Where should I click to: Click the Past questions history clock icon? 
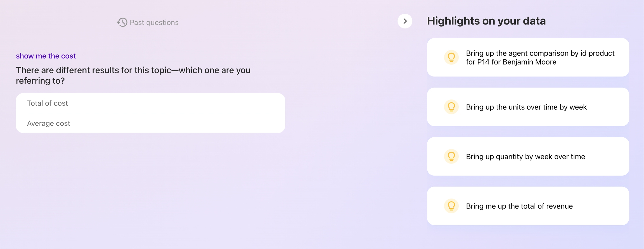point(122,22)
